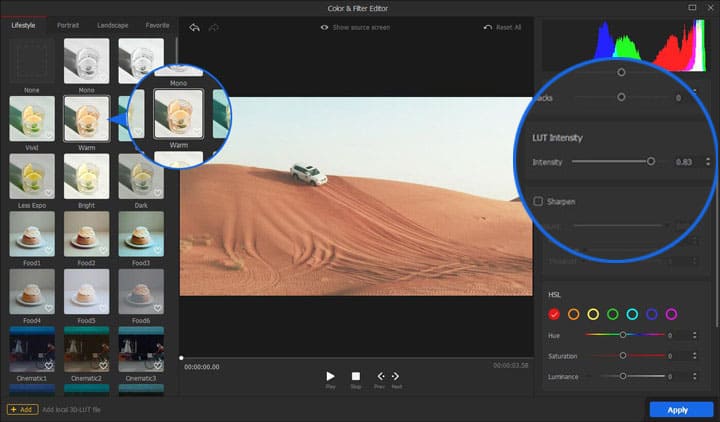Image resolution: width=720 pixels, height=422 pixels.
Task: Show the source screen via the eye icon
Action: pyautogui.click(x=325, y=27)
